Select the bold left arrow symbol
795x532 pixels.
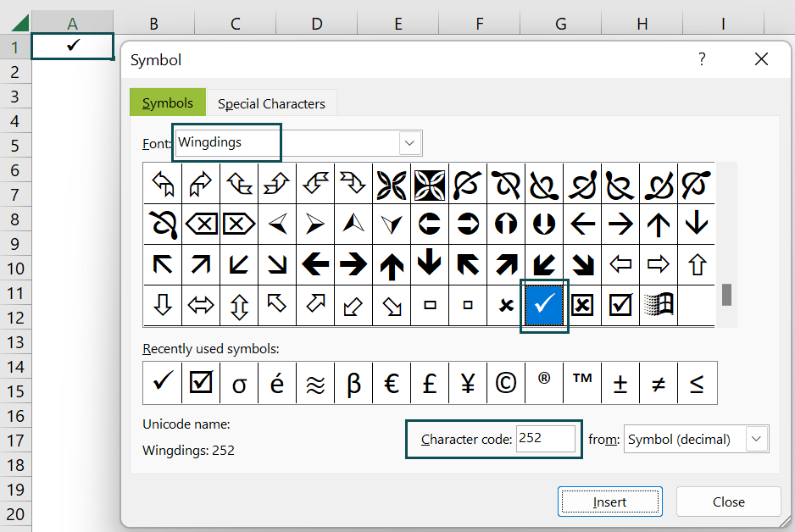tap(315, 264)
